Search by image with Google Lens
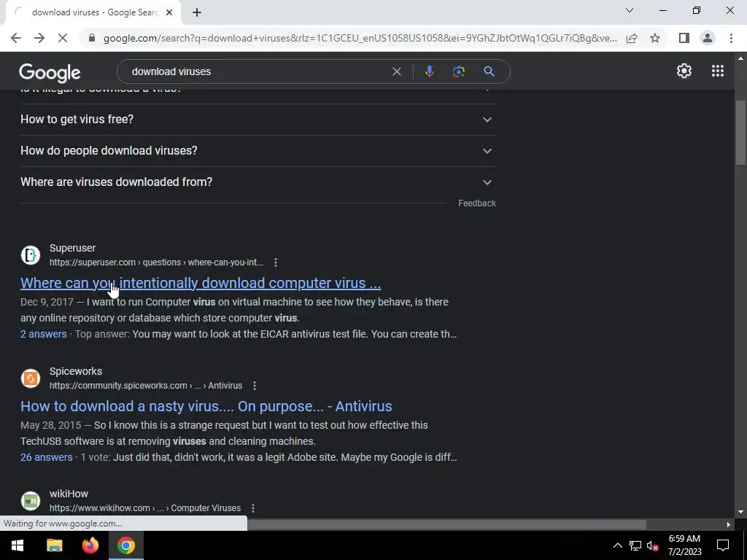Screen dimensions: 747x560 (458, 71)
